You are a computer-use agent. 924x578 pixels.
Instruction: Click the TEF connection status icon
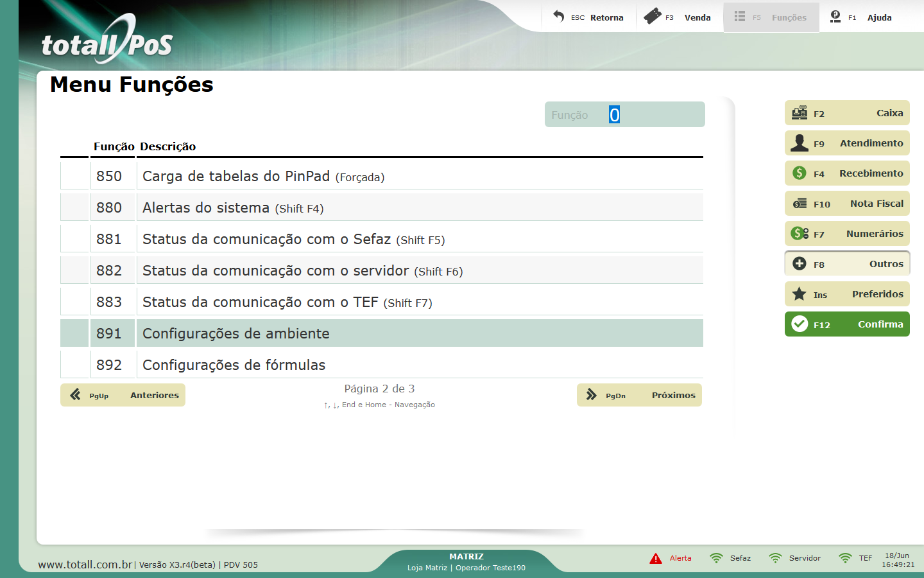pos(846,558)
